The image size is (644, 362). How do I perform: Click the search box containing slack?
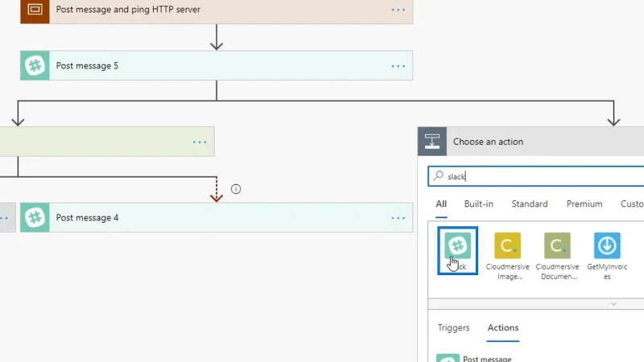536,176
